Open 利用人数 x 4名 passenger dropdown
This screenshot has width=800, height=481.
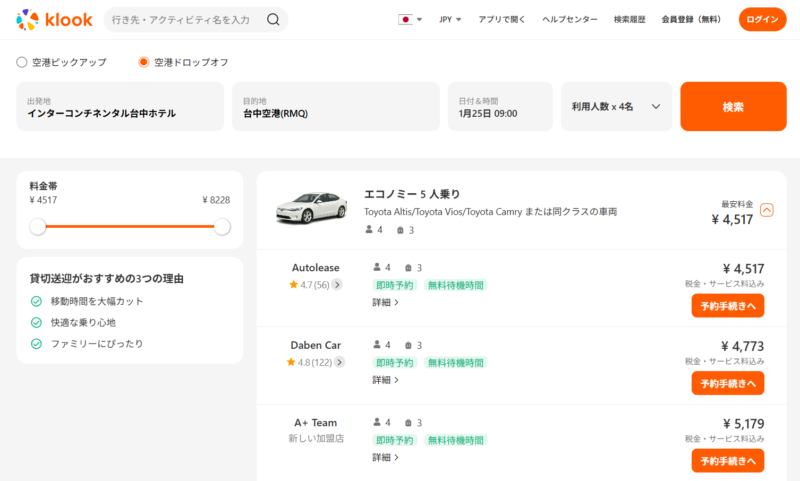616,106
